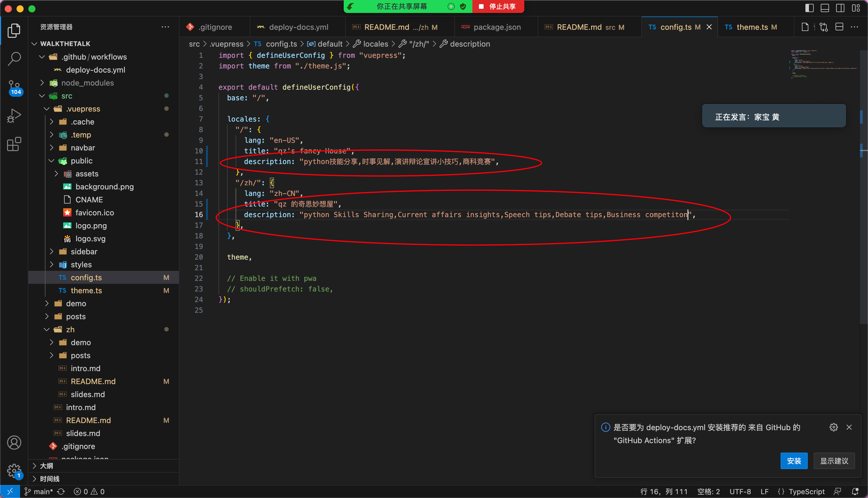Open Source Control view with 104 badge
868x498 pixels.
(x=14, y=88)
